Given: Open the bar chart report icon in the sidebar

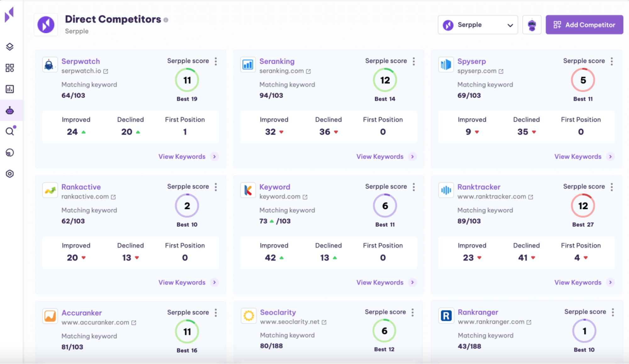Looking at the screenshot, I should (10, 89).
